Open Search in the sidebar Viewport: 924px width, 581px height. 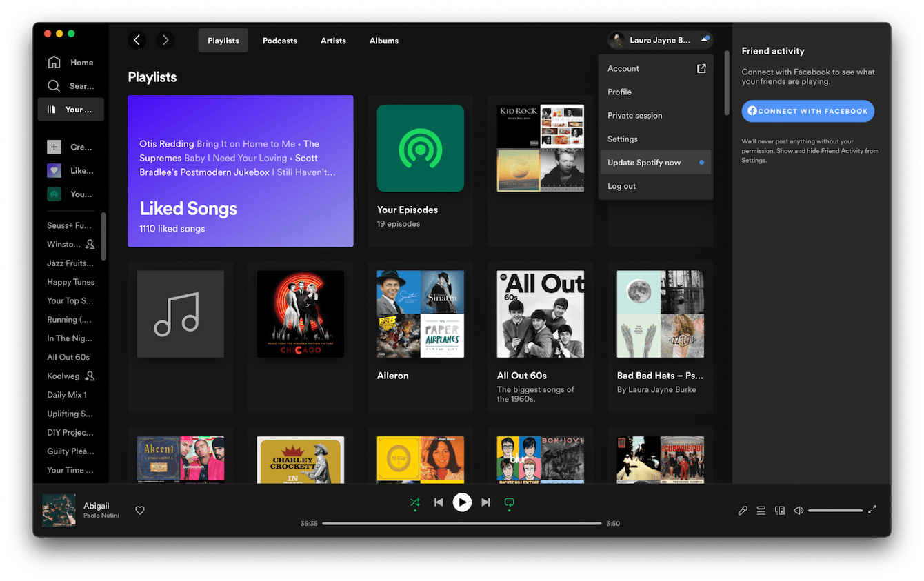70,86
